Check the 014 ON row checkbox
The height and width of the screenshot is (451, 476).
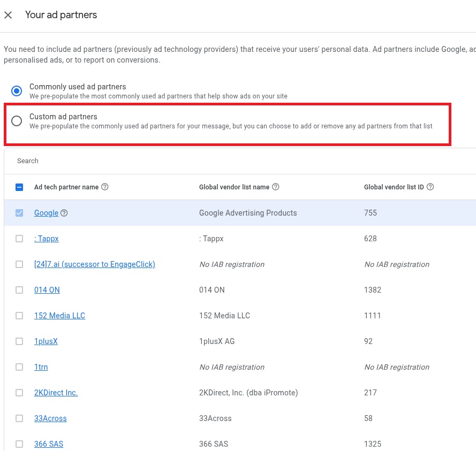pyautogui.click(x=19, y=290)
